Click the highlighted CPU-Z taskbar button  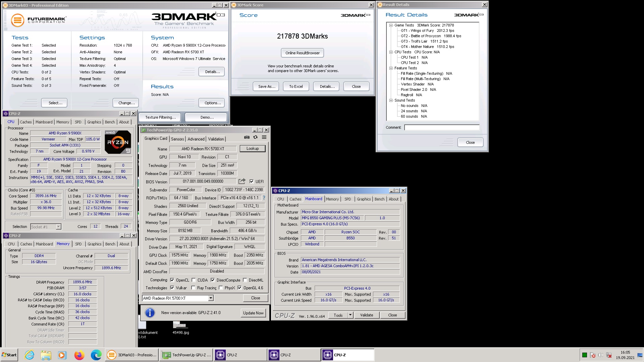347,355
